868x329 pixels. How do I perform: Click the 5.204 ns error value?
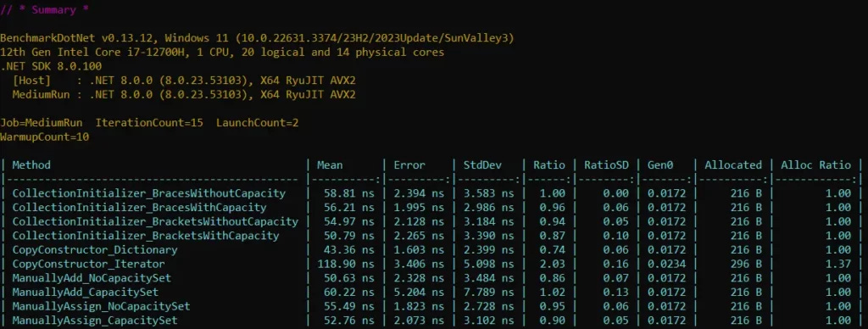(419, 292)
